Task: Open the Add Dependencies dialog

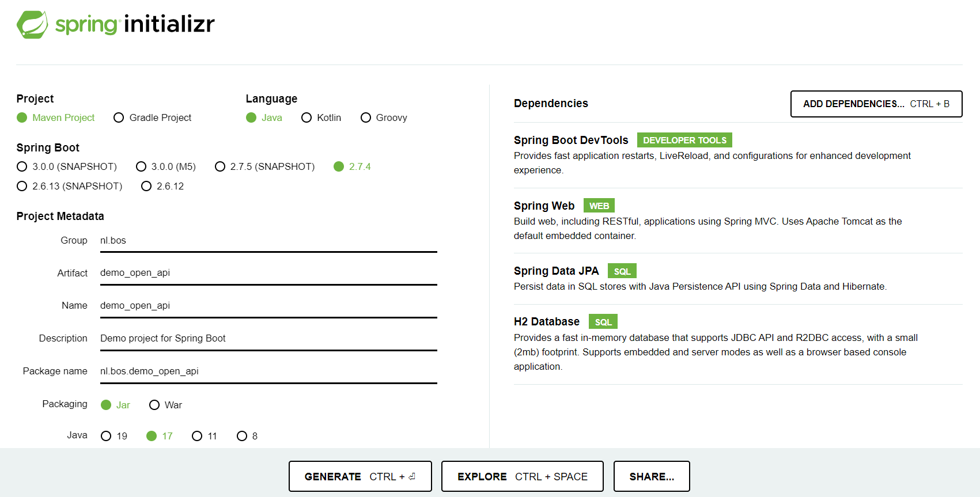Action: point(876,104)
